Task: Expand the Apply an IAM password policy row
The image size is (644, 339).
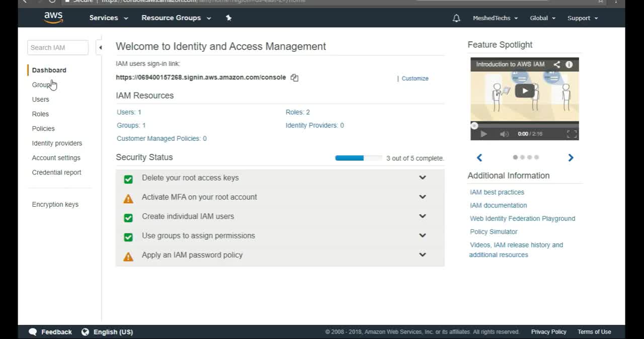Action: tap(422, 255)
